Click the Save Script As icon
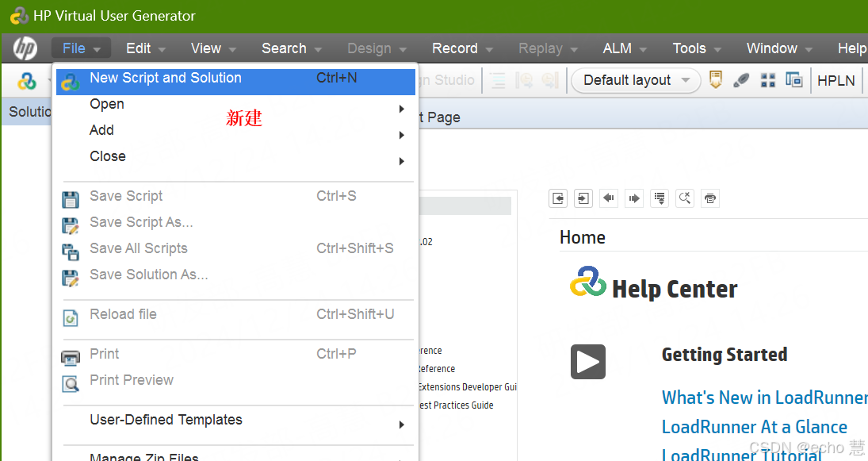The height and width of the screenshot is (461, 868). (71, 225)
